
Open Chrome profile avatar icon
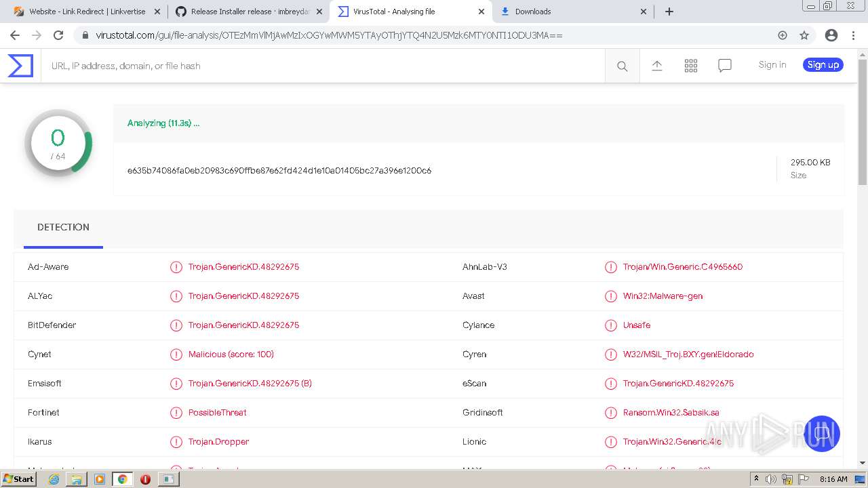click(x=831, y=35)
